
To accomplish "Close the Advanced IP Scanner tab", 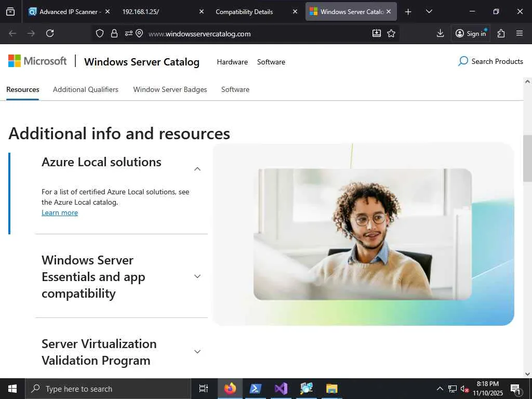I will pos(108,11).
